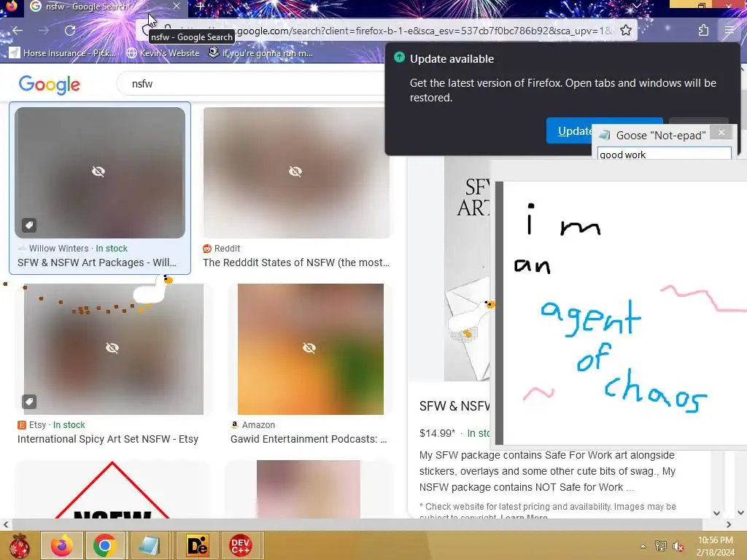Click the horizontal scrollbar left arrow
This screenshot has width=747, height=560.
(x=6, y=525)
